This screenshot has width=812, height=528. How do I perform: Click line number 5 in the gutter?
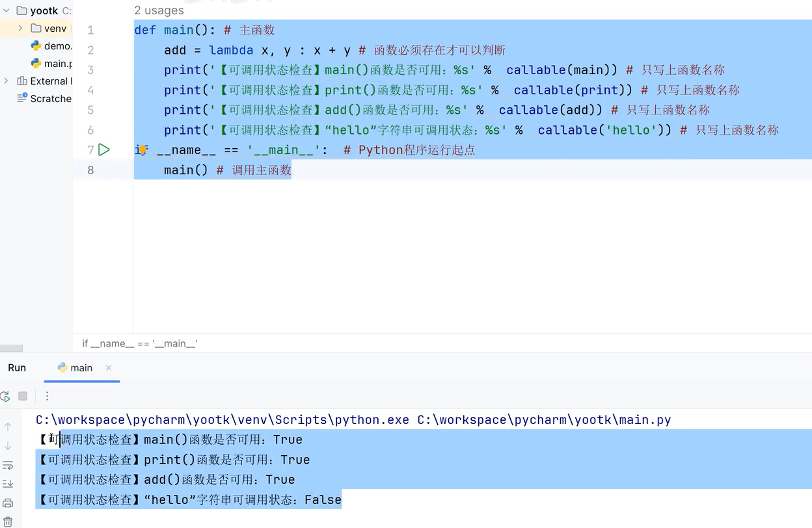click(x=90, y=110)
